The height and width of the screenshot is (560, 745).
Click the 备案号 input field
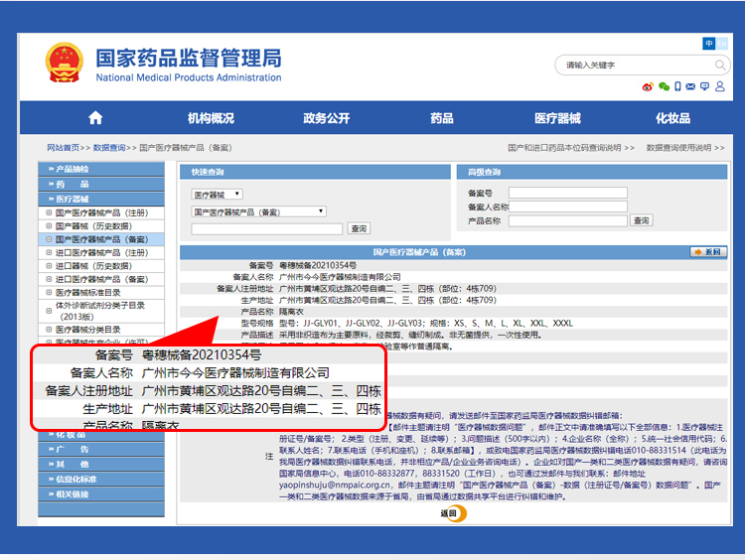pos(567,193)
